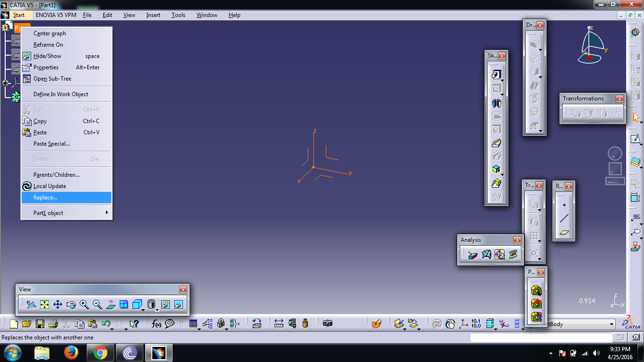
Task: Click Paste Special... entry
Action: [66, 144]
